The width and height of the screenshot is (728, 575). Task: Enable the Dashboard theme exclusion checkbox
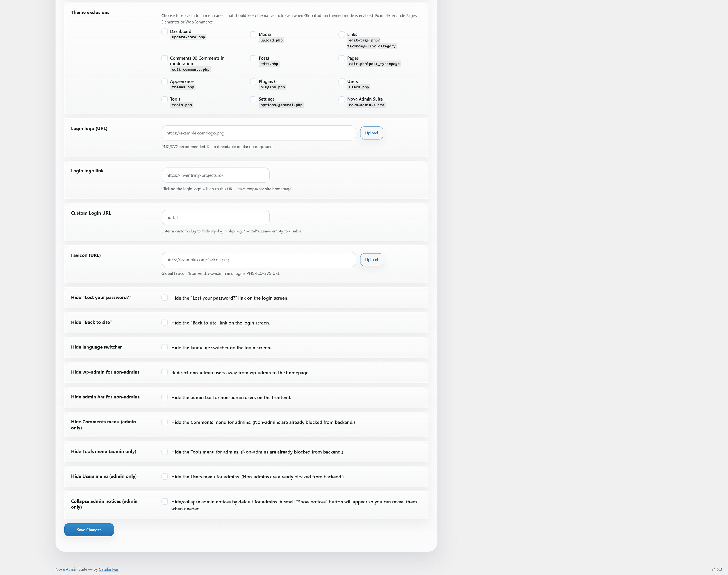point(165,32)
